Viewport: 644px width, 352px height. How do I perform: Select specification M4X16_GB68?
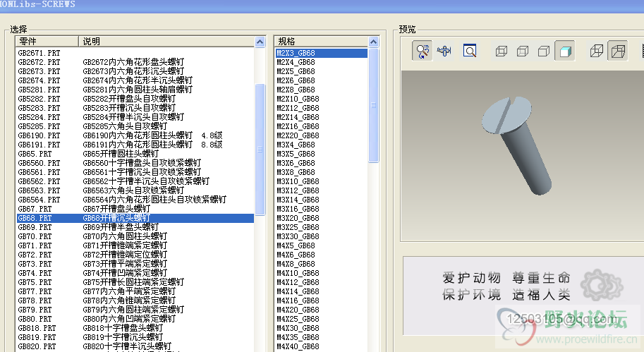[x=321, y=301]
